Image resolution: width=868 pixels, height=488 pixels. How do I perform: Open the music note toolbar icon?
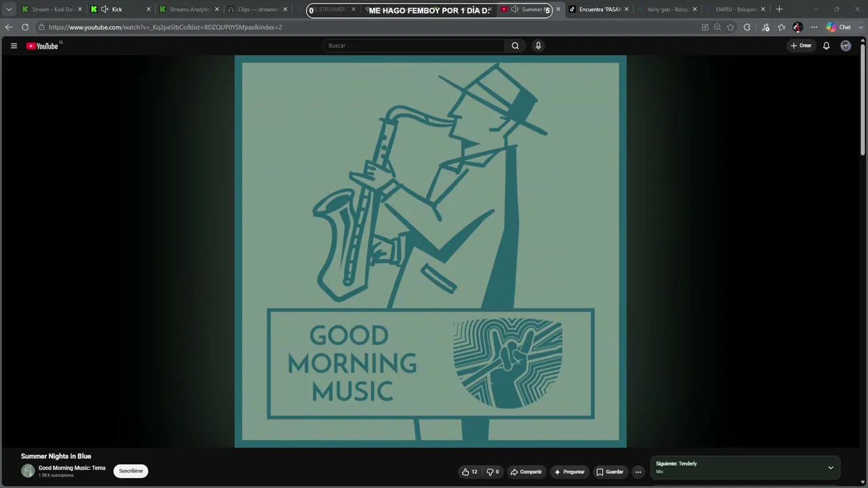pyautogui.click(x=766, y=27)
